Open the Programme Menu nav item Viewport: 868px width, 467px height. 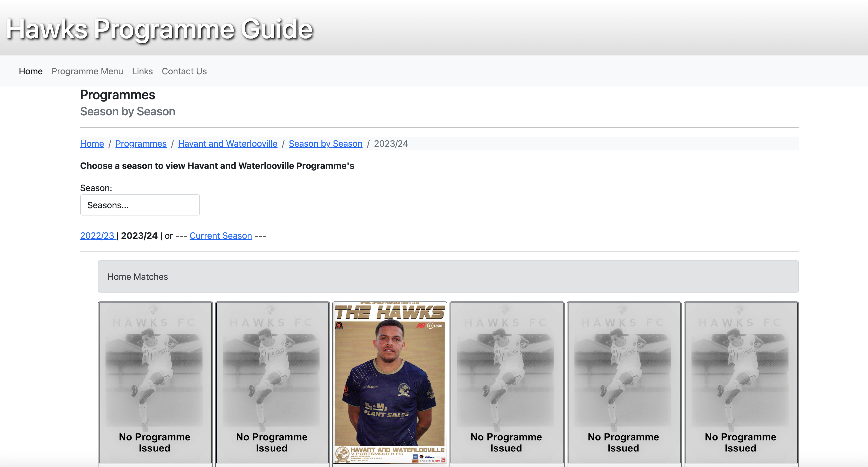pos(87,71)
